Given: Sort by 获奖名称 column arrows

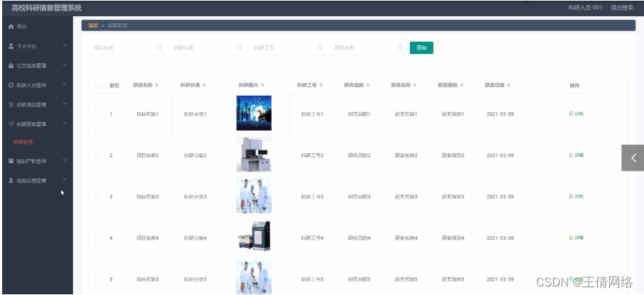Looking at the screenshot, I should coord(415,85).
